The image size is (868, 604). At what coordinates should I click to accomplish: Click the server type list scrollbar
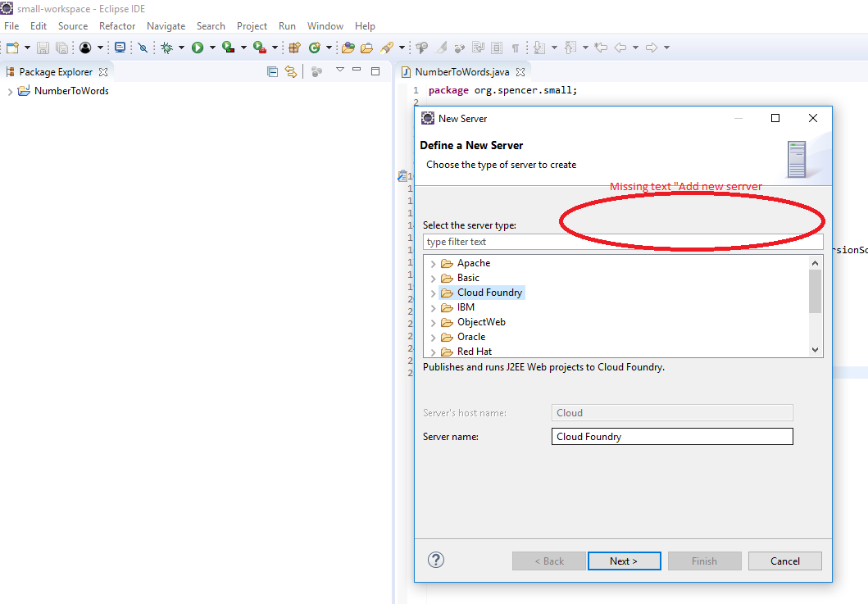coord(815,292)
